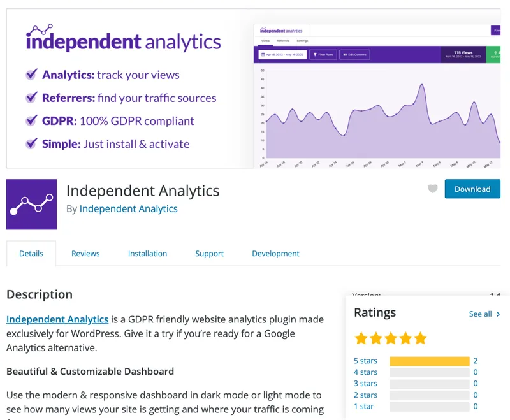The height and width of the screenshot is (420, 510).
Task: Go to the Support tab
Action: pyautogui.click(x=209, y=254)
